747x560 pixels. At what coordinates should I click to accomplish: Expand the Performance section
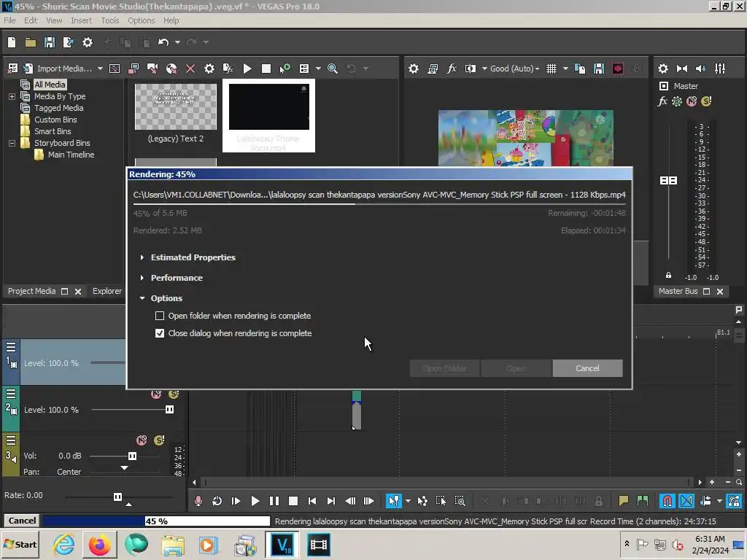click(142, 278)
